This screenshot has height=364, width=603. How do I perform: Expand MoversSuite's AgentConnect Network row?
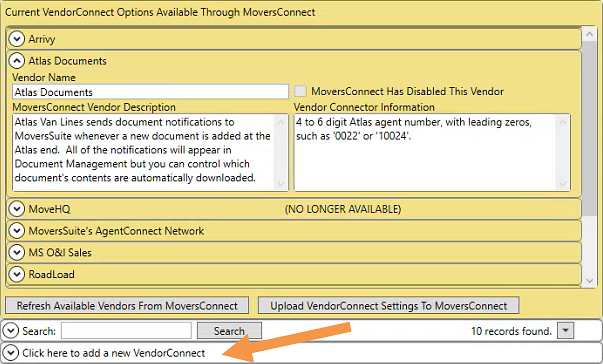click(17, 231)
